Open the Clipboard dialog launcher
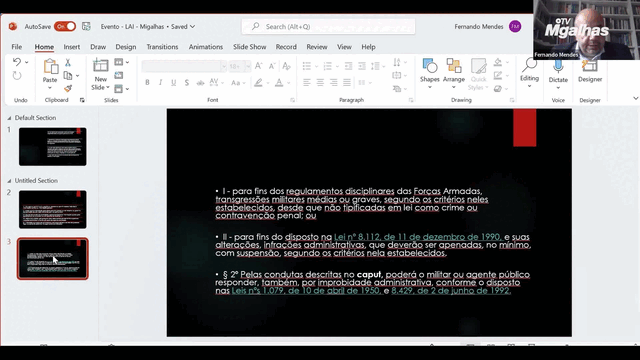This screenshot has width=640, height=360. point(82,100)
